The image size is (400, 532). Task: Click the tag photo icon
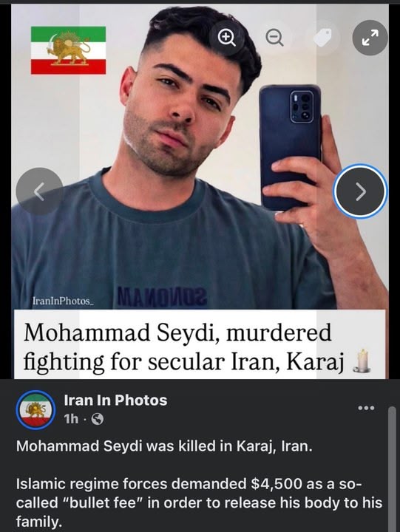322,38
